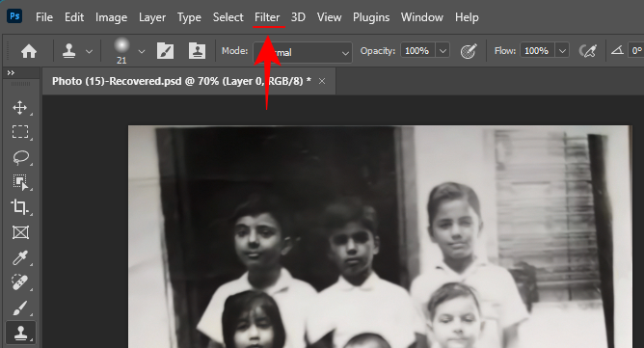This screenshot has width=644, height=348.
Task: Expand the toolbar double-arrow chevron
Action: [11, 72]
